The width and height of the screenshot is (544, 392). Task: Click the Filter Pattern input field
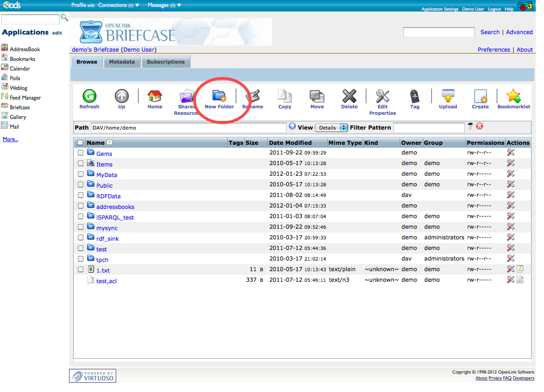pos(429,128)
